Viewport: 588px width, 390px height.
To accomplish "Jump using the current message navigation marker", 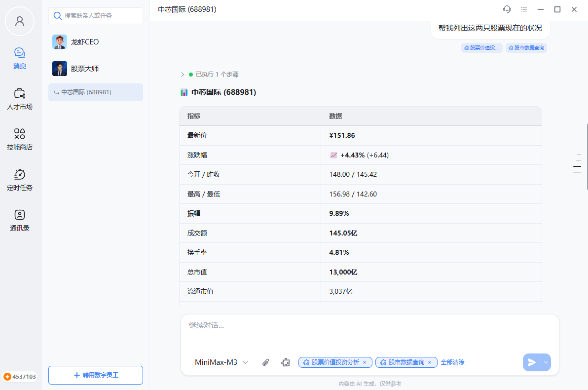I will [x=577, y=166].
